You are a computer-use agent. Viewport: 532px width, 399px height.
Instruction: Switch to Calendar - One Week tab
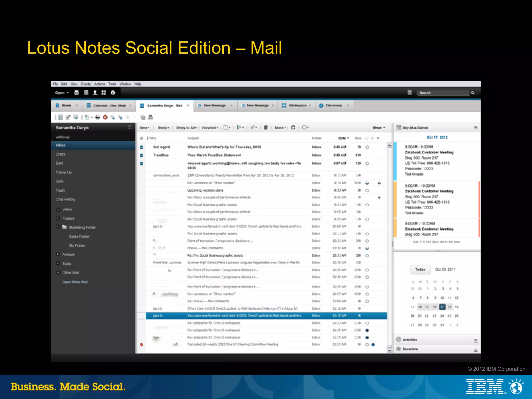pyautogui.click(x=109, y=105)
